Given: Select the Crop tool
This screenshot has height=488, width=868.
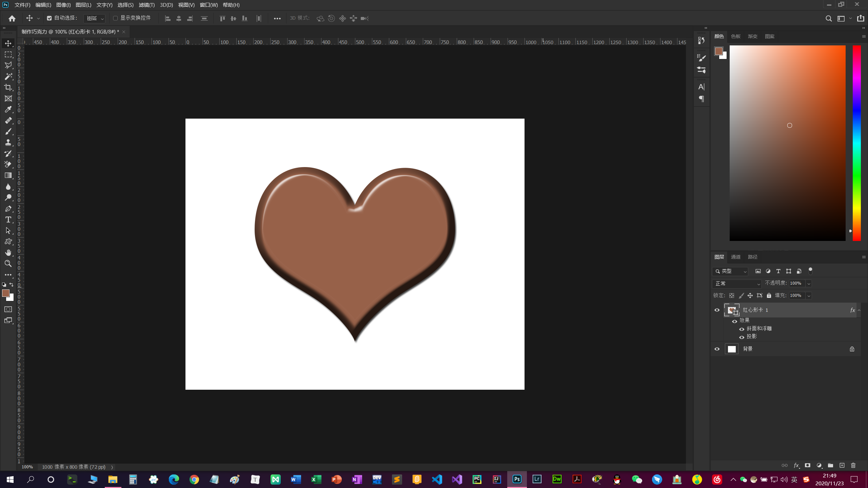Looking at the screenshot, I should (x=8, y=87).
